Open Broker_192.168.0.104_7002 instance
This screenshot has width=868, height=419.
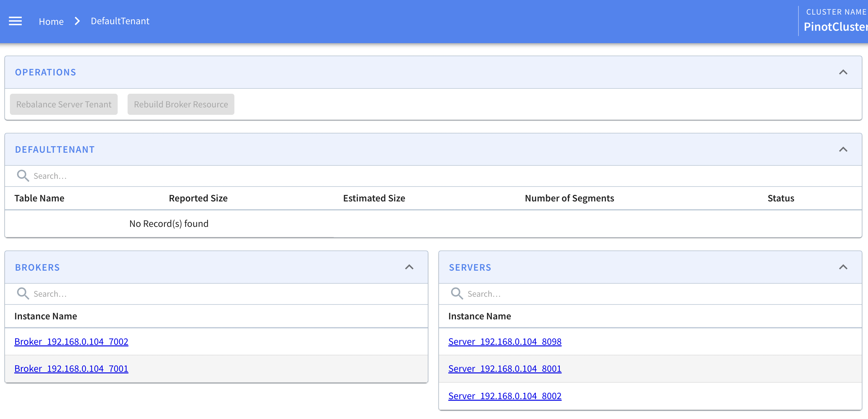tap(71, 341)
